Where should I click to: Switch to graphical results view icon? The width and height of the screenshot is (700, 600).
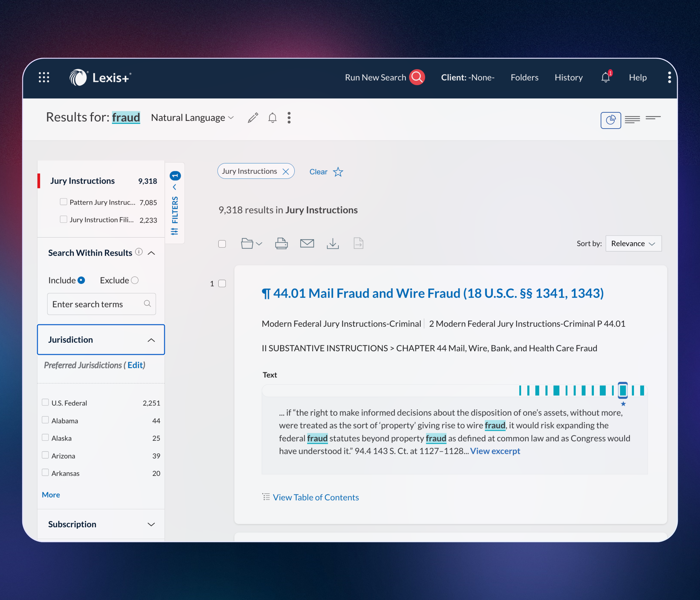[x=611, y=120]
